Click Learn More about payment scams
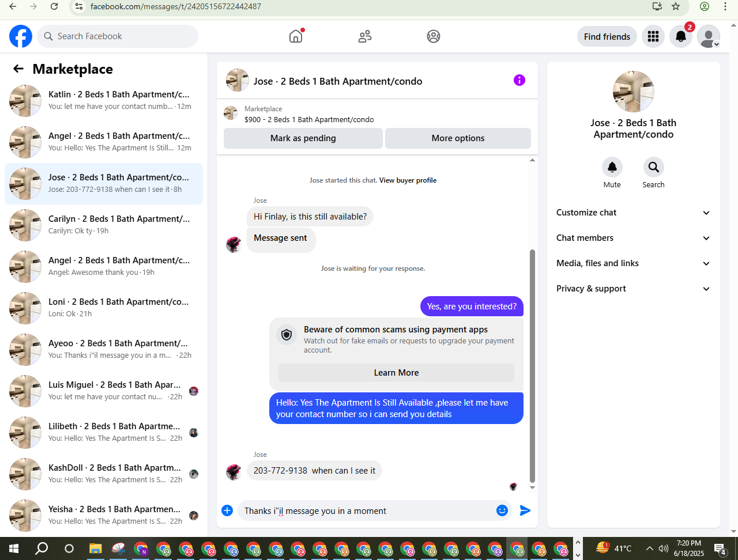 [x=397, y=373]
